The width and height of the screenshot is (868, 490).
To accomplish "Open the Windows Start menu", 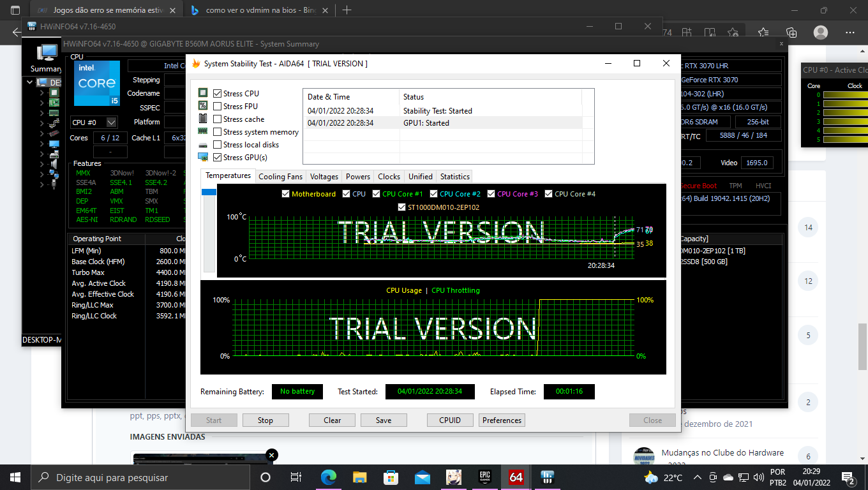I will coord(15,477).
